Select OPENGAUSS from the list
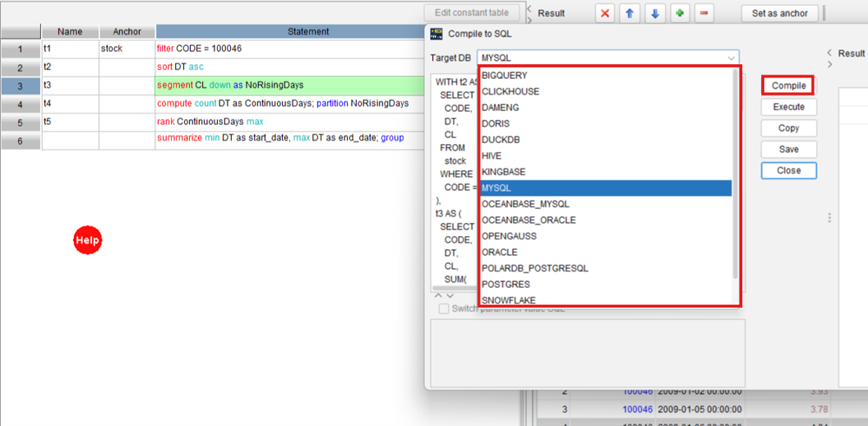 point(606,236)
